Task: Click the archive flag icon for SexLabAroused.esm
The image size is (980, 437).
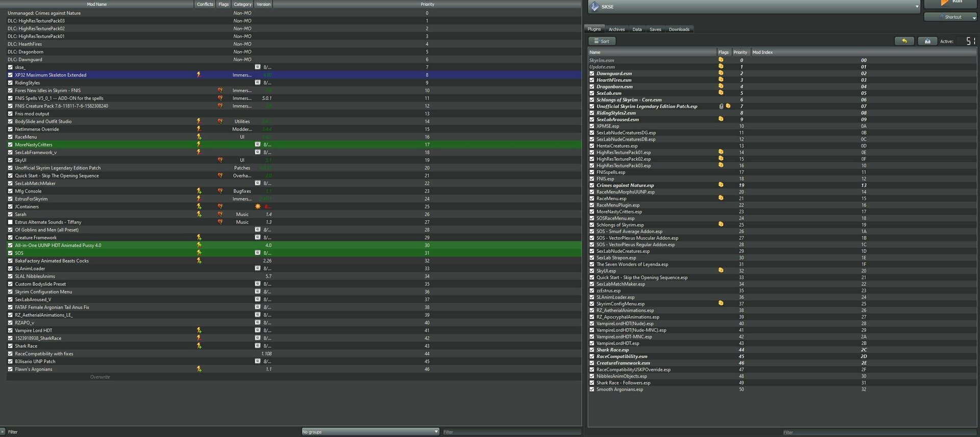Action: click(x=721, y=119)
